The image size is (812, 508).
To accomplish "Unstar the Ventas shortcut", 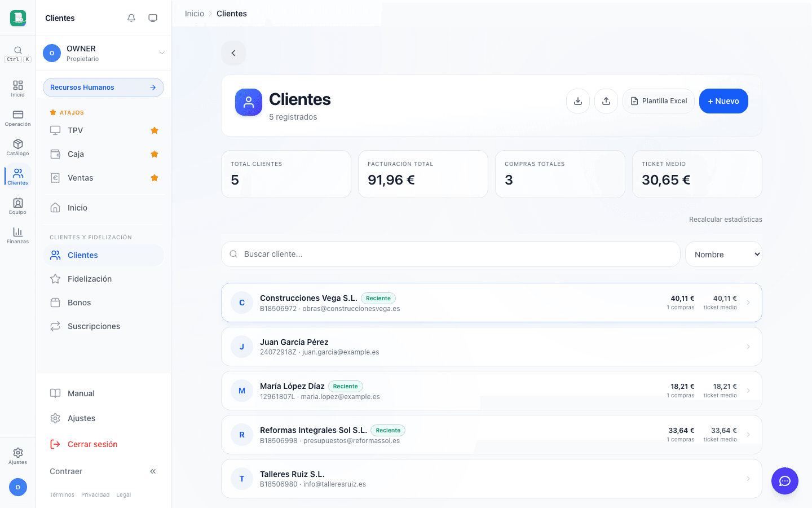I will tap(155, 178).
